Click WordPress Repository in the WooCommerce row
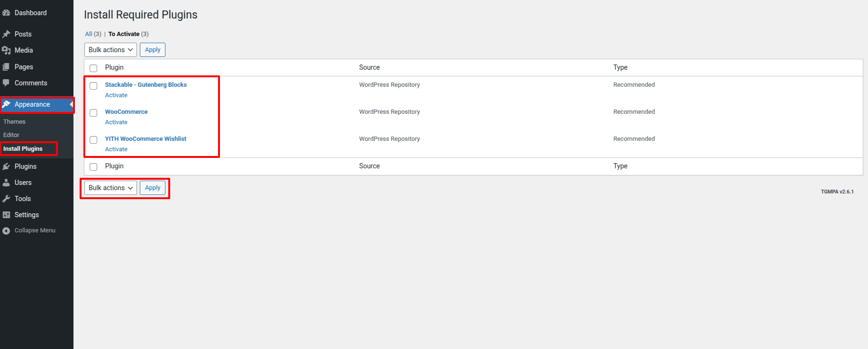 pos(389,112)
